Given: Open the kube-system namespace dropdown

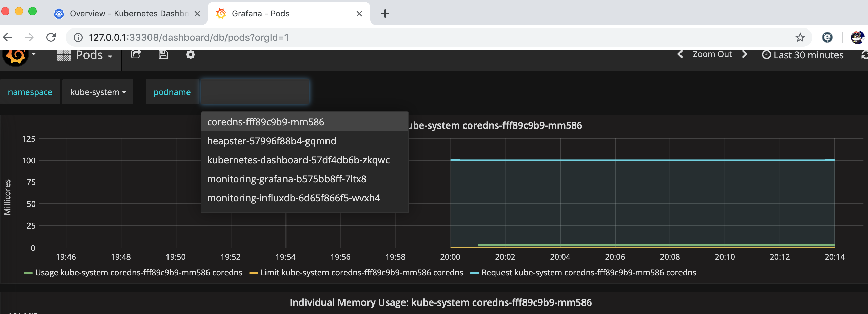Looking at the screenshot, I should pyautogui.click(x=98, y=92).
